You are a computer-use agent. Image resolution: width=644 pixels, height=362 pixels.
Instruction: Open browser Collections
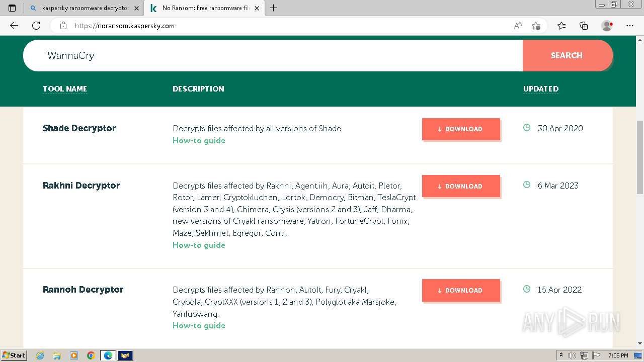(584, 26)
